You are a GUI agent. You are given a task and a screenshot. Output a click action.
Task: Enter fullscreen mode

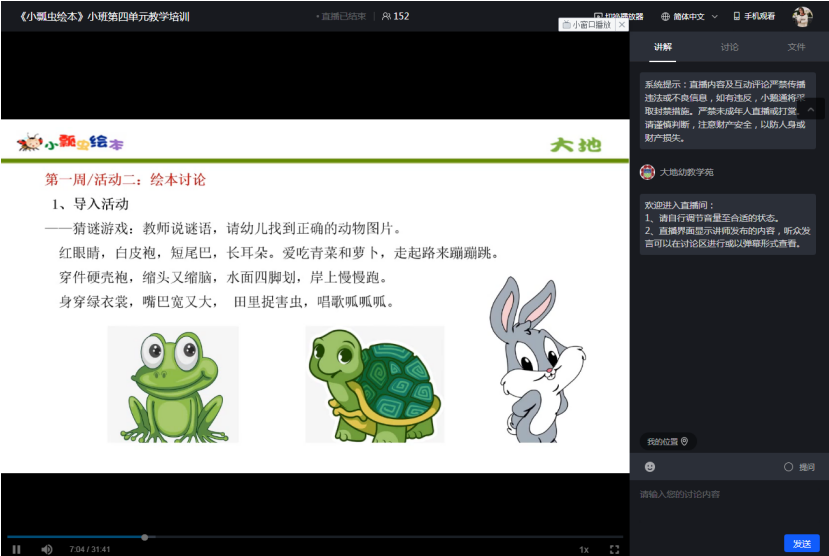[614, 549]
